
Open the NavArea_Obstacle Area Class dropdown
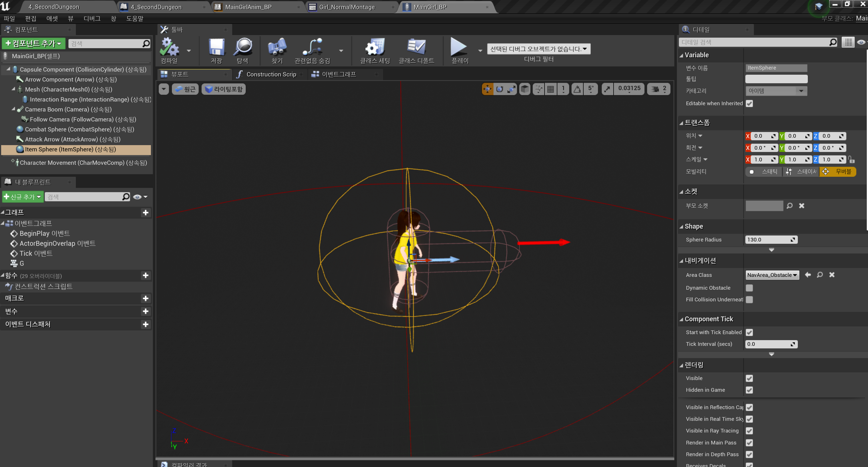click(x=772, y=275)
